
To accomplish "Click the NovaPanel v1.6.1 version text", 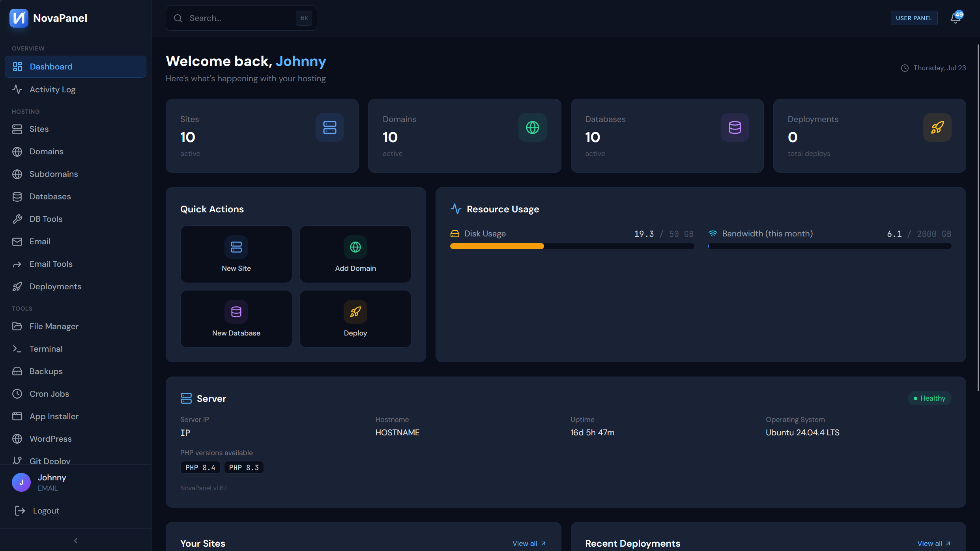I will 204,488.
